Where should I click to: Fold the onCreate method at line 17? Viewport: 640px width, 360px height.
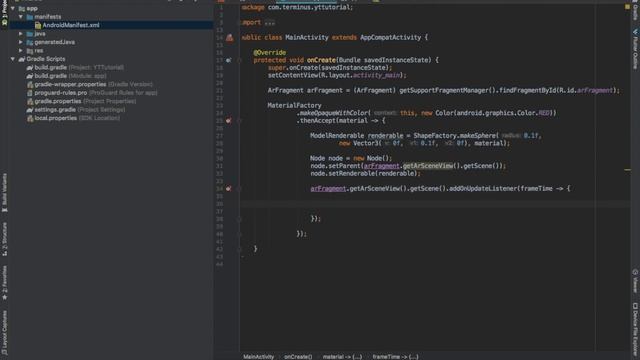(x=240, y=60)
